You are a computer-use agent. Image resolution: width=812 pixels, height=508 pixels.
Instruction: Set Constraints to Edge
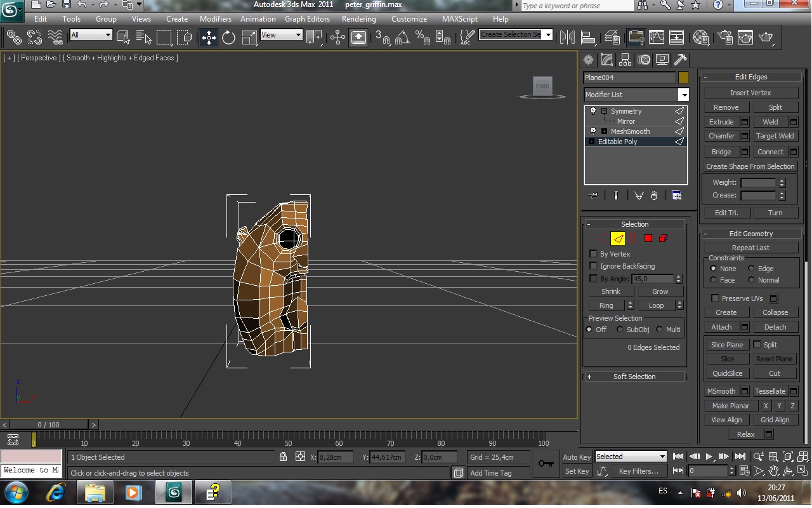tap(752, 269)
